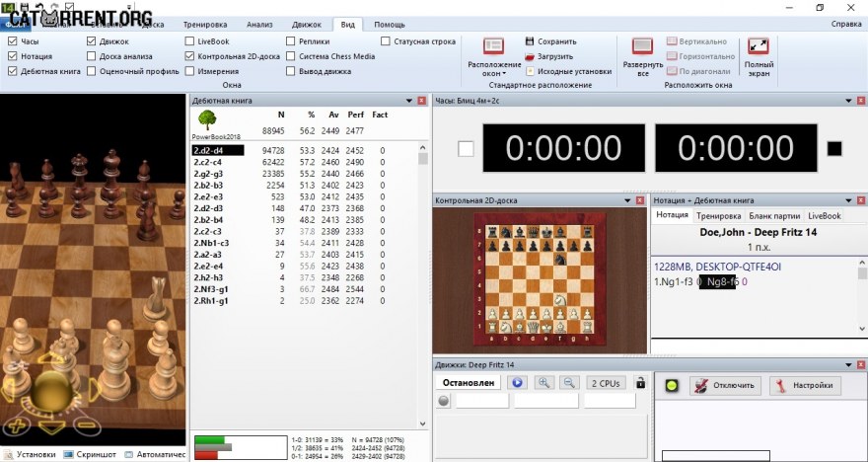This screenshot has height=462, width=868.
Task: Click the white knight on f3 in the 2D board
Action: click(x=560, y=300)
